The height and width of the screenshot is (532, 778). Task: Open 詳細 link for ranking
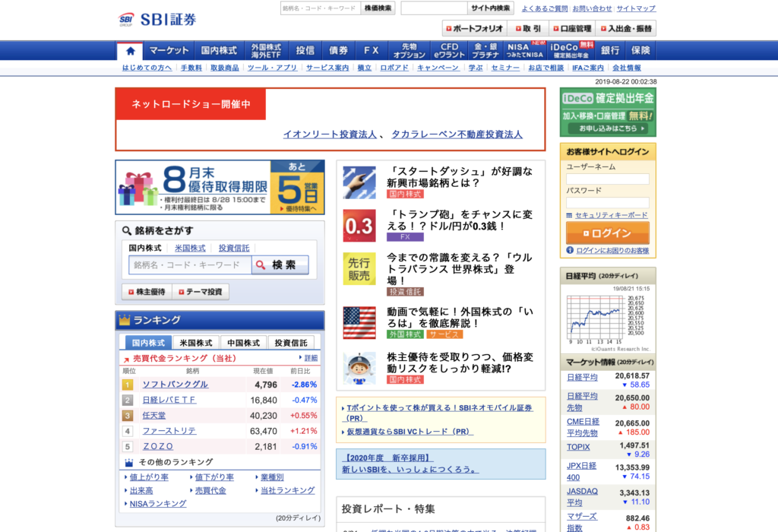click(x=311, y=358)
